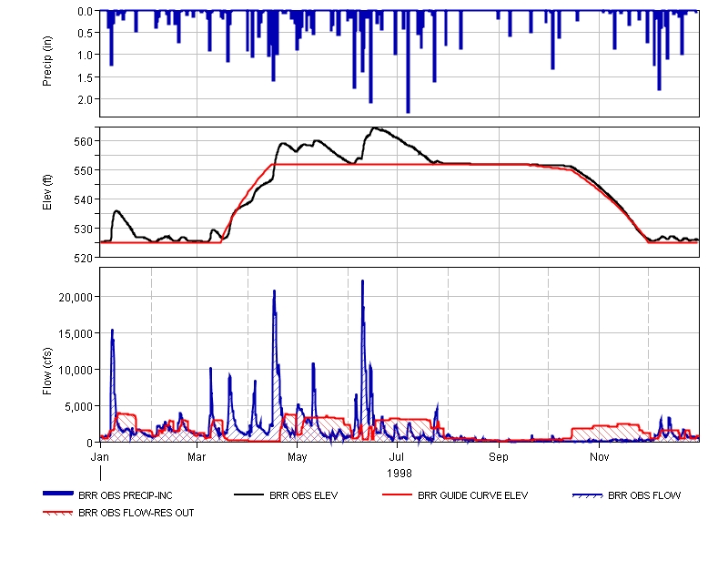
Task: Click the 5,000 tick label on the flow axis
Action: point(79,406)
